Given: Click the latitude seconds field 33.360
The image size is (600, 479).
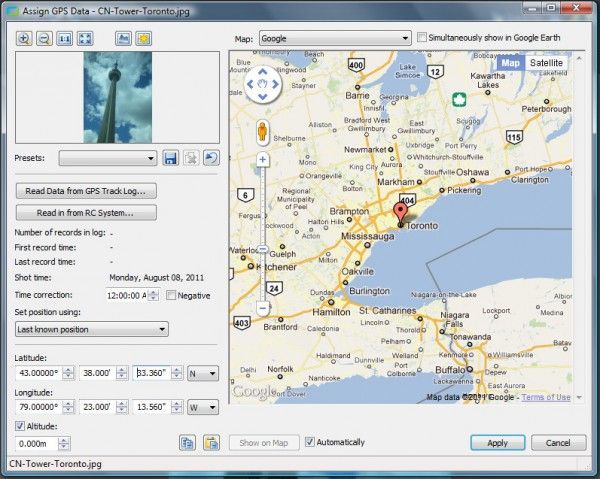Looking at the screenshot, I should point(152,373).
